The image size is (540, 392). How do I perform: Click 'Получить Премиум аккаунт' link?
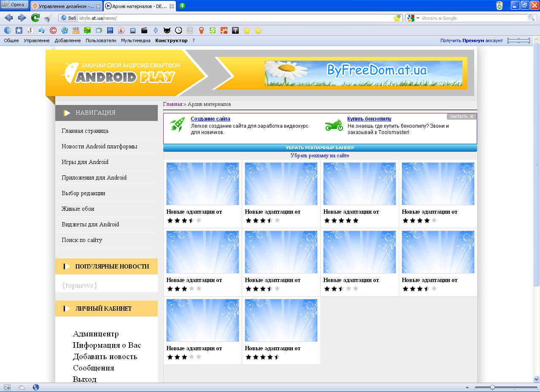(472, 40)
